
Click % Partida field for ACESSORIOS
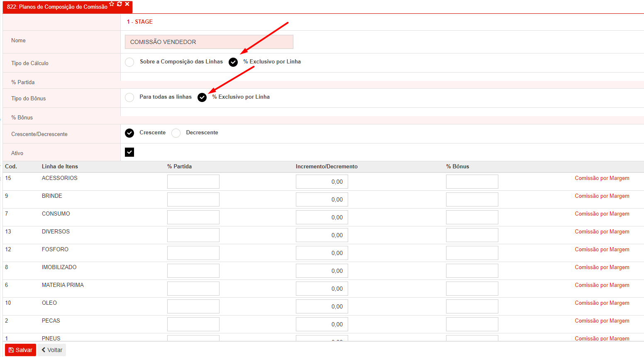point(193,182)
